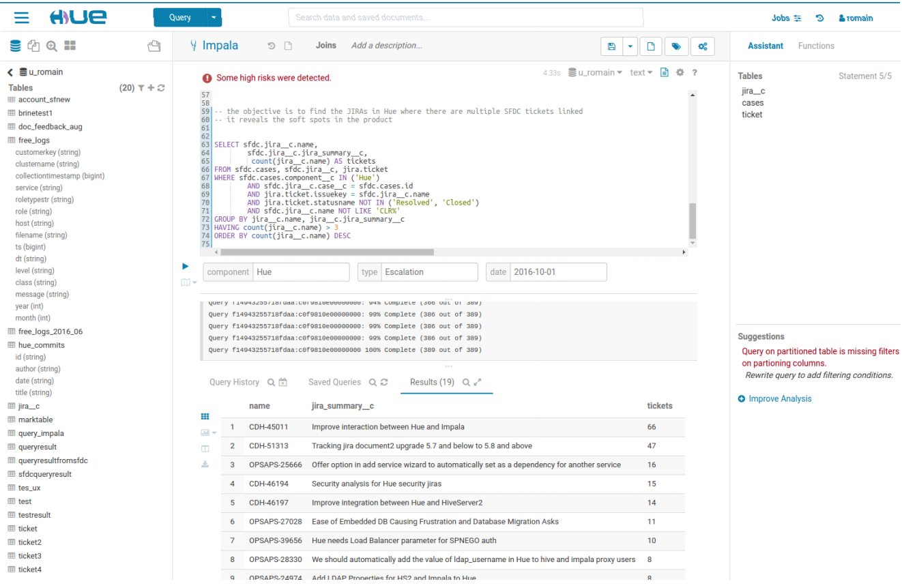Screen dimensions: 902x588
Task: Click the Hue logo
Action: point(78,17)
